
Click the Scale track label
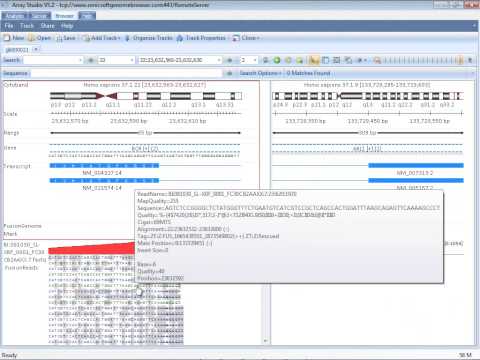[10, 114]
